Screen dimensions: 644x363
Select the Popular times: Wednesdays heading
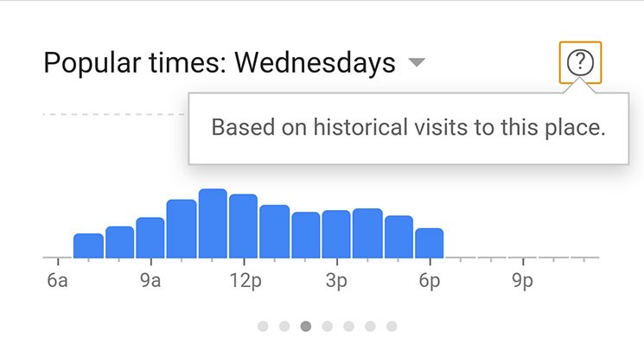point(220,63)
